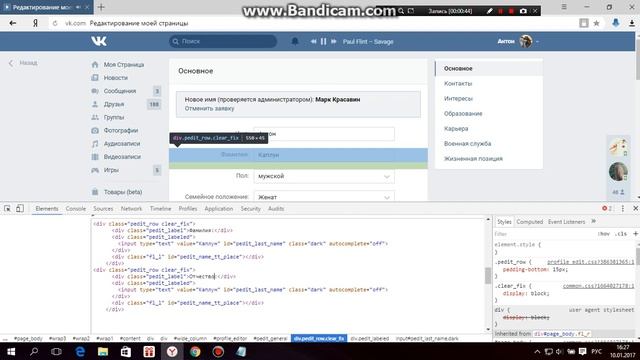Open common.css source link
This screenshot has width=640, height=360.
(599, 286)
